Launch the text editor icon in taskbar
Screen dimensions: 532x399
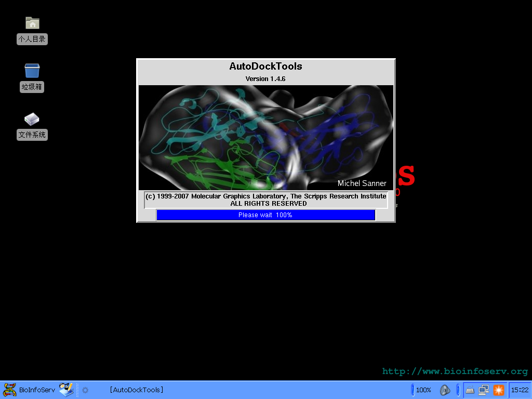click(x=66, y=390)
